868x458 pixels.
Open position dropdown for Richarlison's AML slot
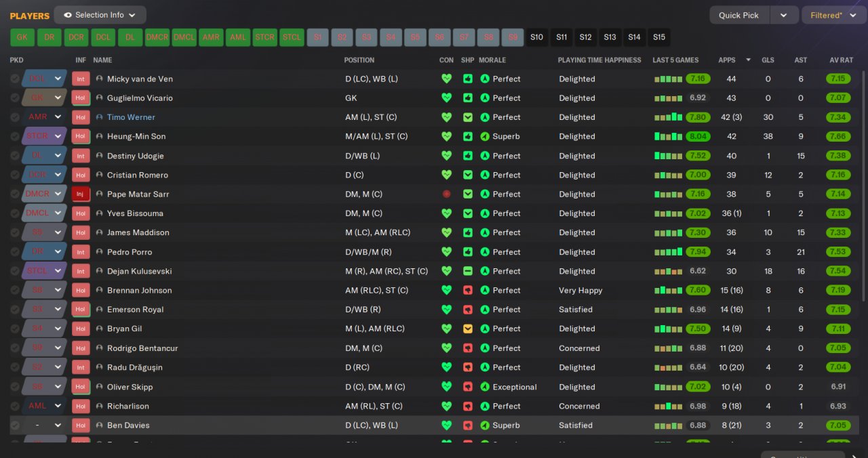click(x=58, y=406)
